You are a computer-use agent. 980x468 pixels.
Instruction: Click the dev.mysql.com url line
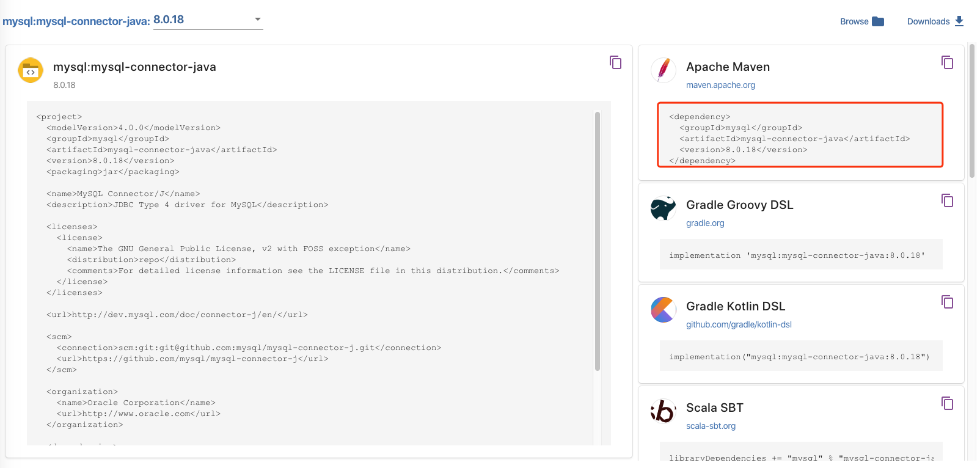pos(177,315)
